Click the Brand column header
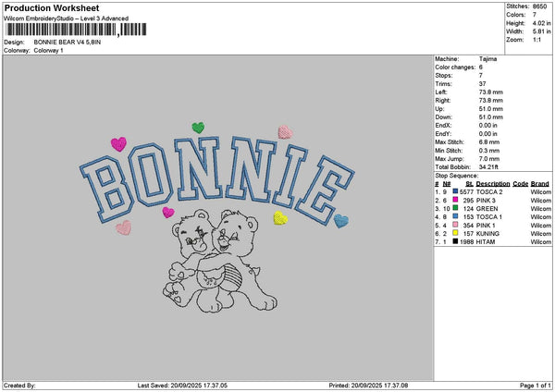This screenshot has width=555, height=392. [x=540, y=183]
